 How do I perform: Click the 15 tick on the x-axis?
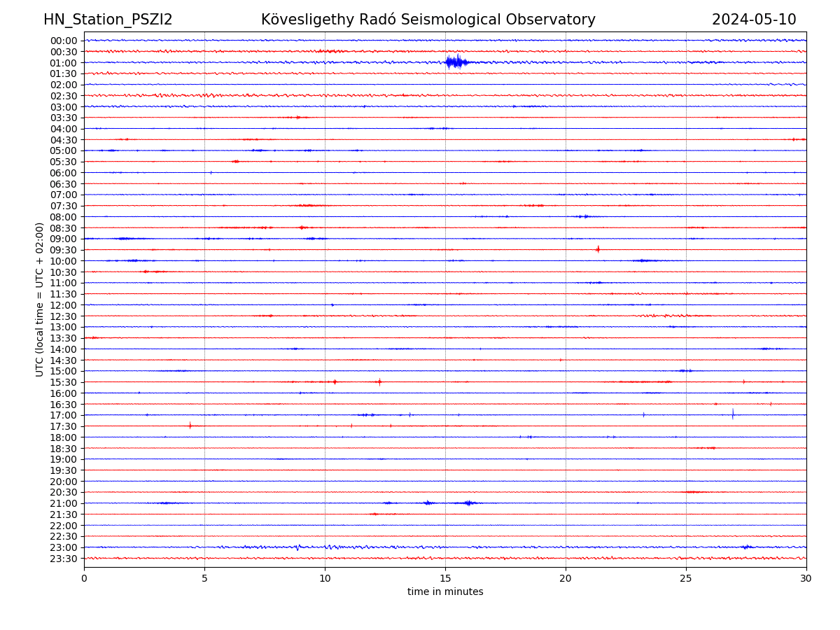coord(445,579)
